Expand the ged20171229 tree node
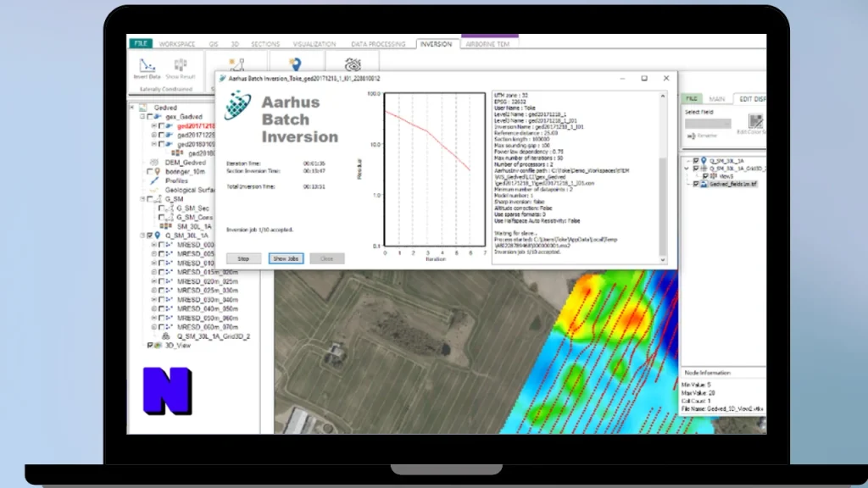 click(154, 135)
